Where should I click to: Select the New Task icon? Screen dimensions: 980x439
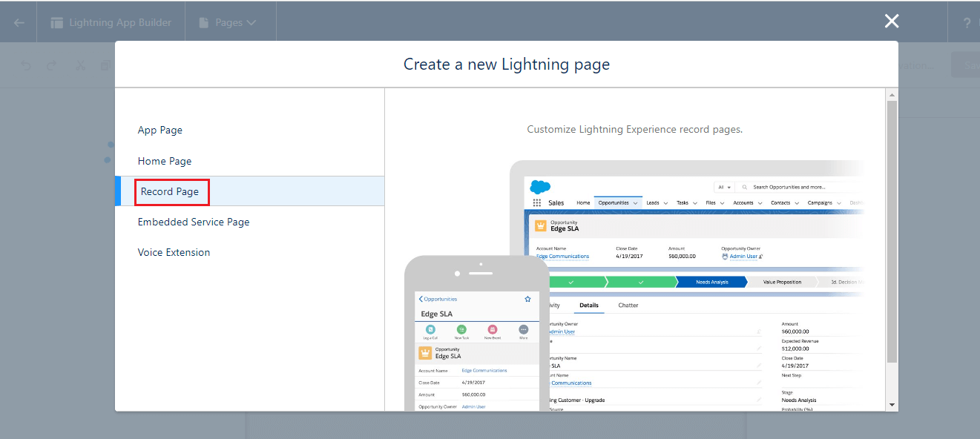[x=461, y=329]
